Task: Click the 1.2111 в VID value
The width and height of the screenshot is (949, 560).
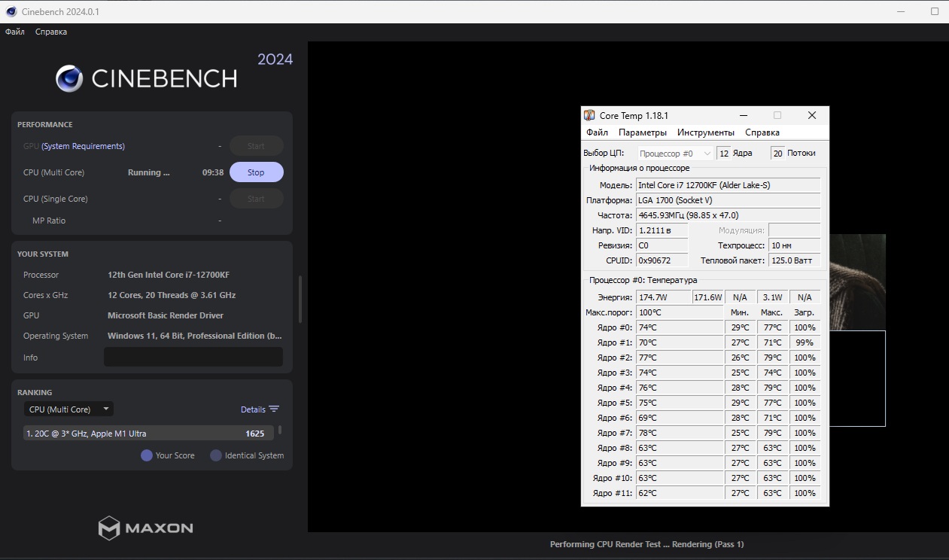Action: pos(662,230)
